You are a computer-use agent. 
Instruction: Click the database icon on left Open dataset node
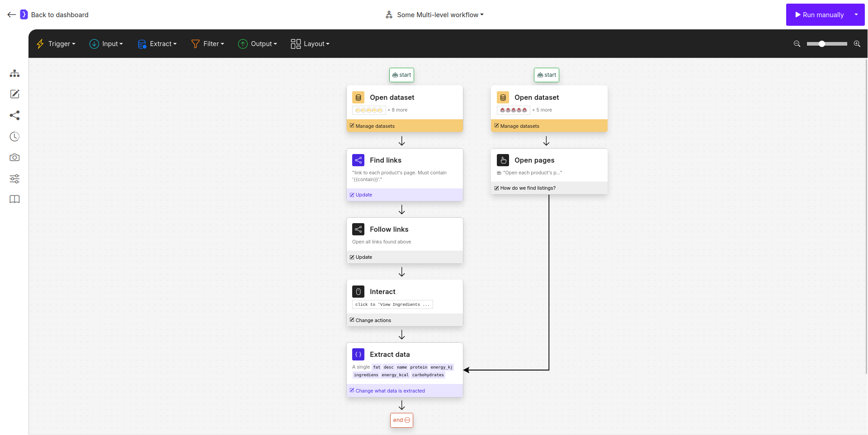[x=358, y=97]
